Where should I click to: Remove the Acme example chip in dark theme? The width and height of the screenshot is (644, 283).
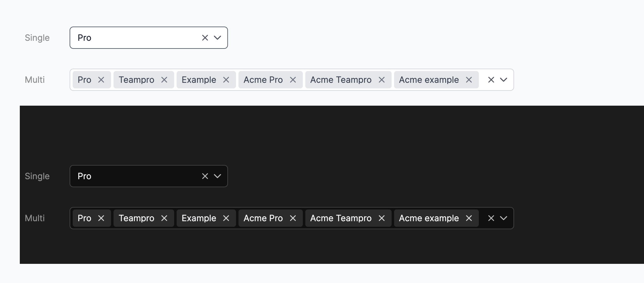469,218
